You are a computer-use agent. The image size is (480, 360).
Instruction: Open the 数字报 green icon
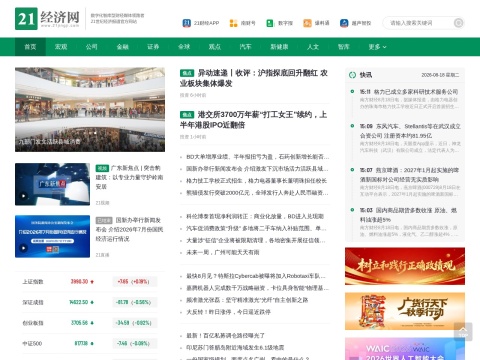coord(270,23)
